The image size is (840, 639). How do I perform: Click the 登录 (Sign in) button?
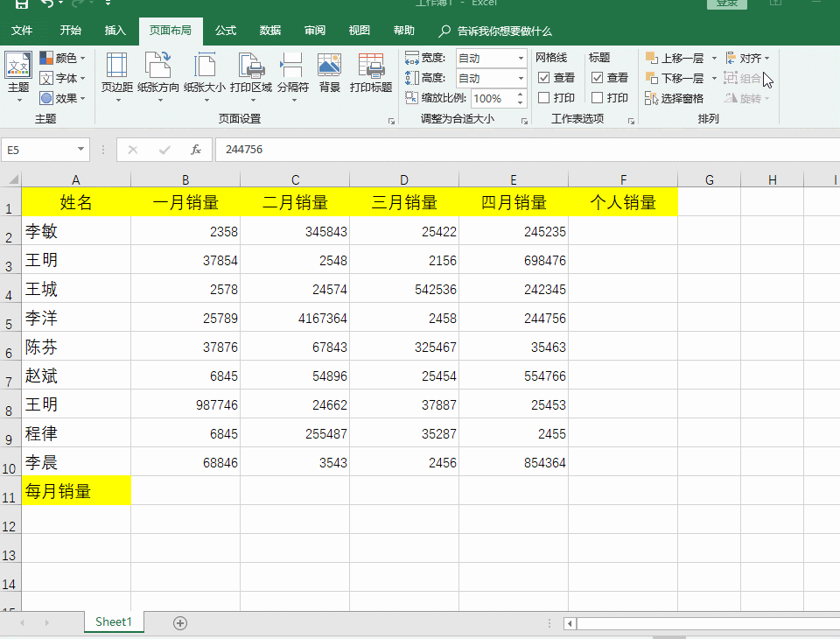(x=727, y=4)
